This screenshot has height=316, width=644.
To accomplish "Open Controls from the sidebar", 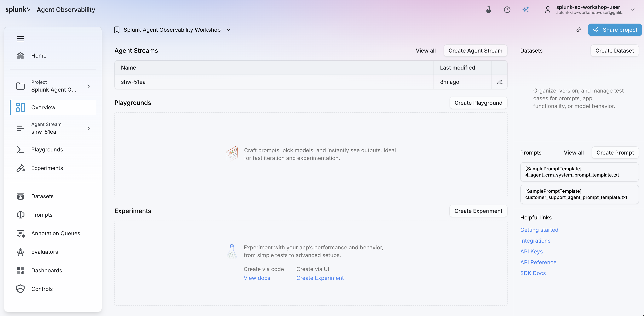I will click(53, 289).
